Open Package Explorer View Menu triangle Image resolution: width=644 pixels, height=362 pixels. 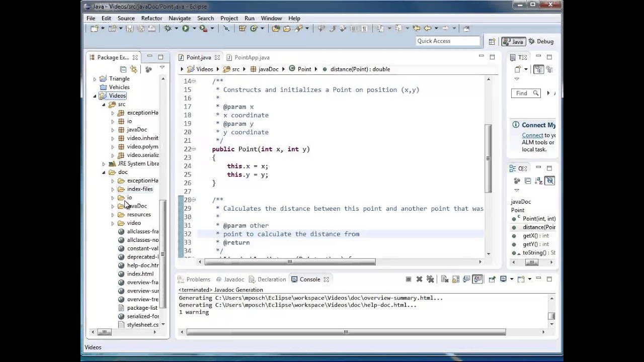[x=162, y=67]
